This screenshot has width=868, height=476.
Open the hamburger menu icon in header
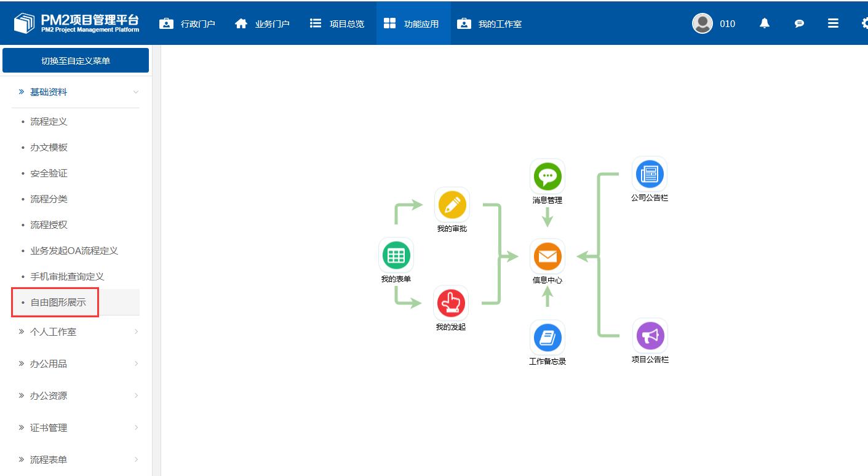(833, 23)
